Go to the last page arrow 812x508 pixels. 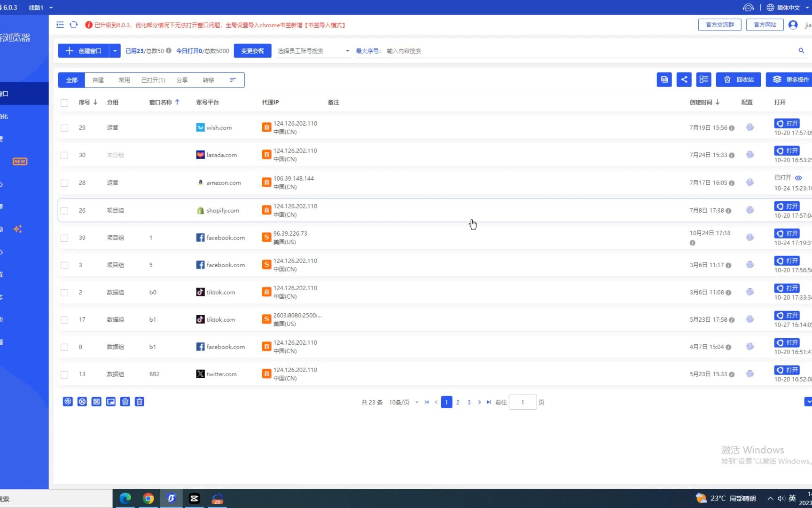[489, 402]
